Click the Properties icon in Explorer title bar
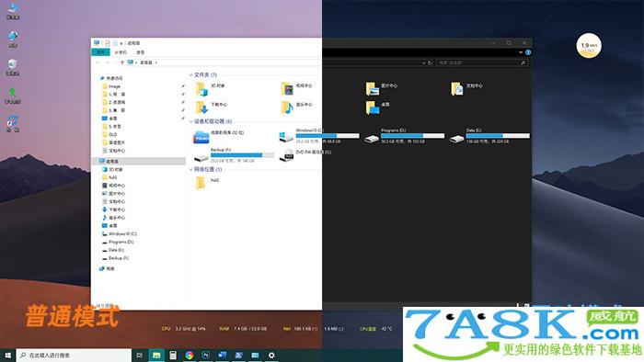The height and width of the screenshot is (362, 644). pyautogui.click(x=108, y=43)
